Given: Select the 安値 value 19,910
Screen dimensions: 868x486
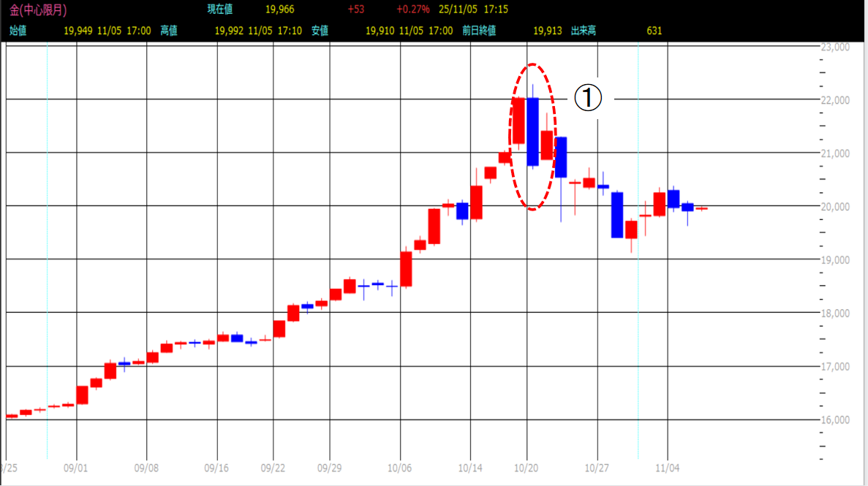Looking at the screenshot, I should (x=379, y=31).
